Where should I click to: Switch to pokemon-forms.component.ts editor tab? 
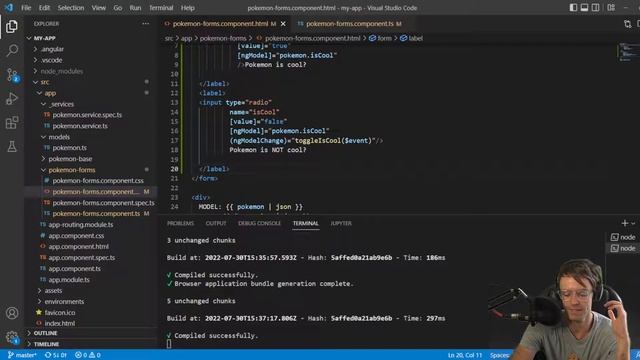(x=350, y=24)
